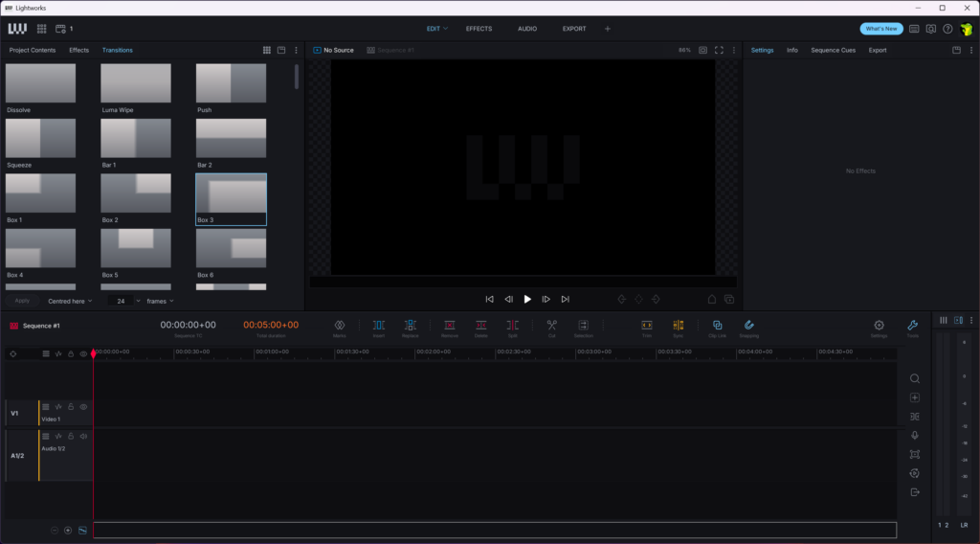Open Video 1 track menu icon
The image size is (980, 544).
tap(46, 407)
